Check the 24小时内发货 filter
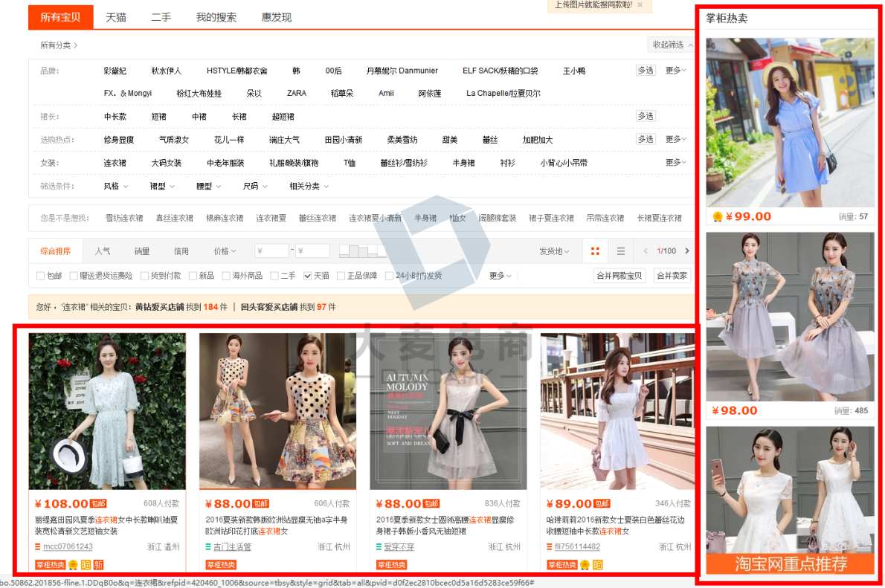The height and width of the screenshot is (588, 885). click(x=389, y=276)
